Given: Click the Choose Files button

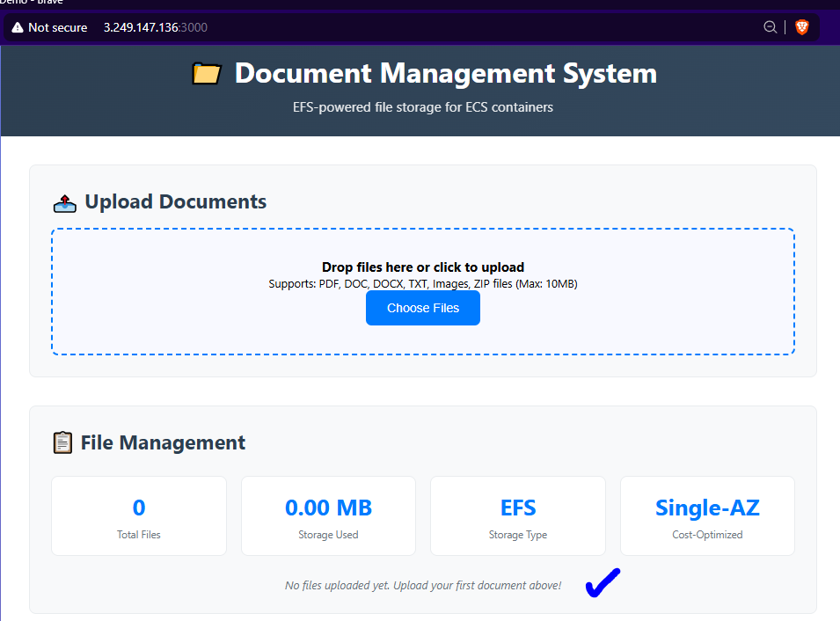Looking at the screenshot, I should [423, 308].
